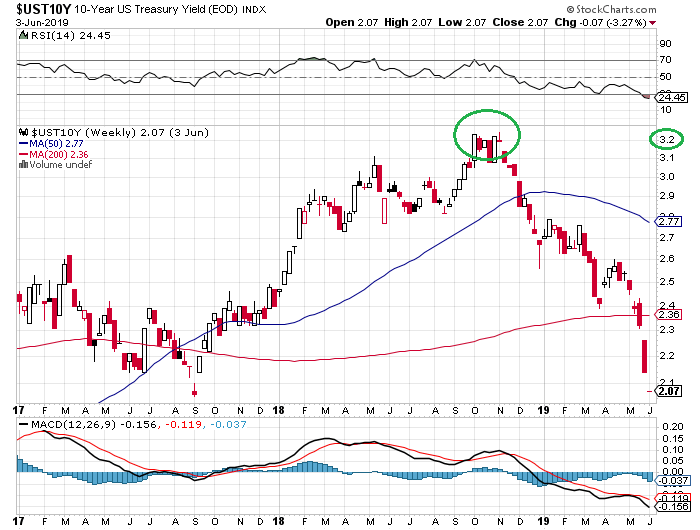Click the 2.07 last price tag
Screen dimensions: 700x530
668,391
